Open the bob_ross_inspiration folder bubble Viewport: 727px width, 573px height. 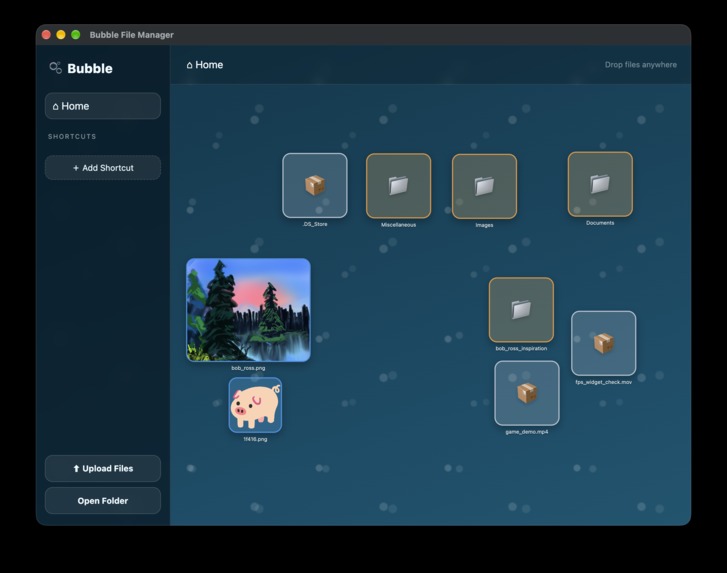point(521,310)
